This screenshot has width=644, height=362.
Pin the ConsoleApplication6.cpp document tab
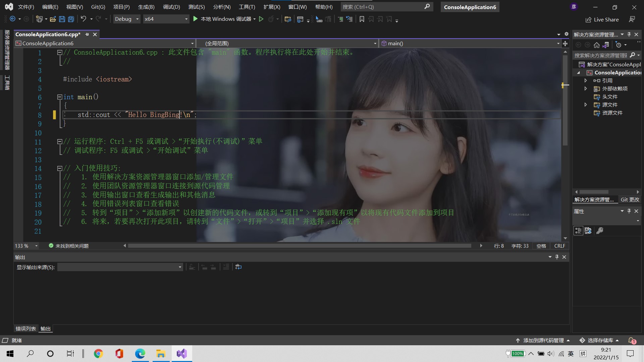(87, 34)
